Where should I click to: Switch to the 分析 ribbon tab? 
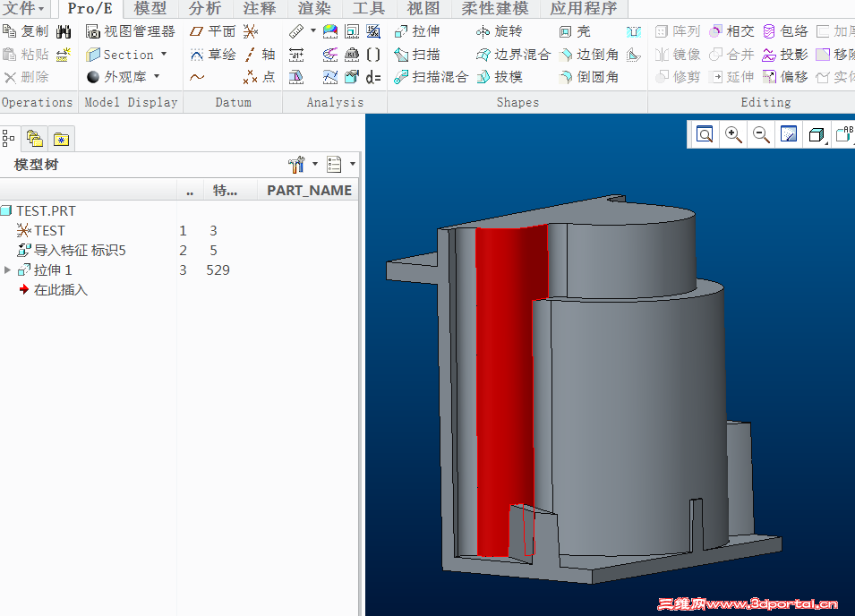click(x=205, y=8)
